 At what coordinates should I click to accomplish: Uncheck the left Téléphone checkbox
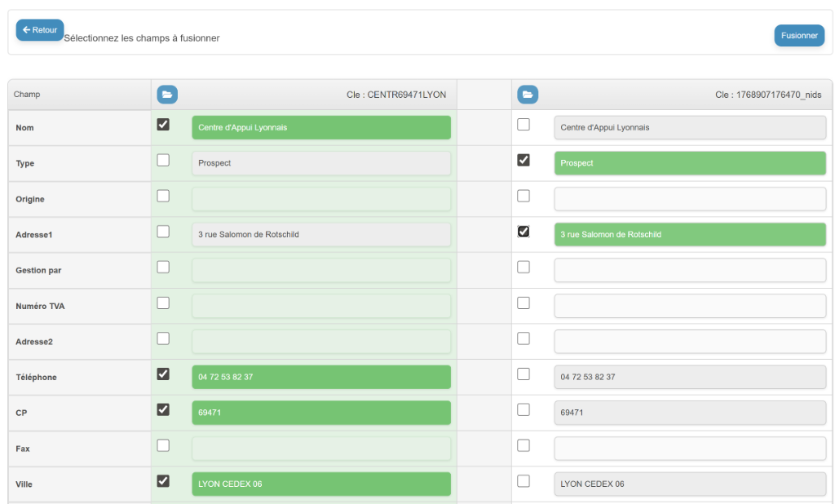tap(163, 374)
